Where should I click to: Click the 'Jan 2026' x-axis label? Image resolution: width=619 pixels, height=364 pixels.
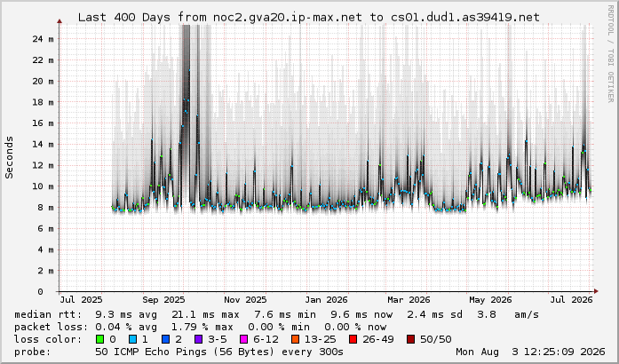(327, 300)
